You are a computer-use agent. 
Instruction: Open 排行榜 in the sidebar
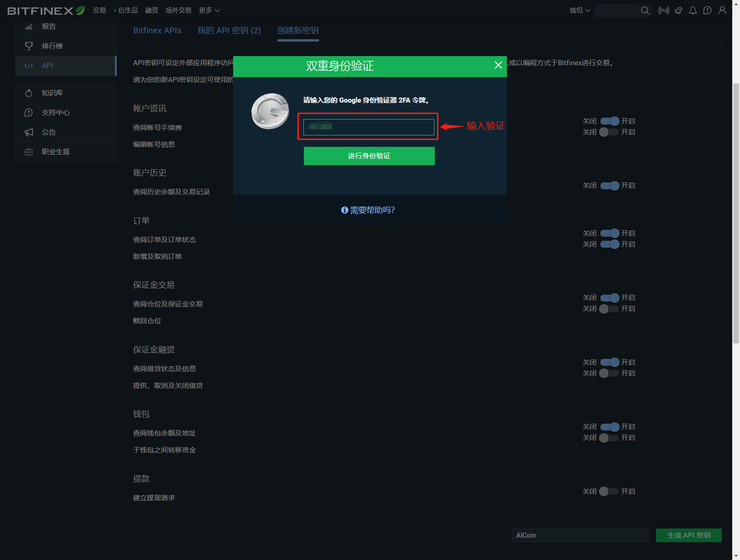66,46
